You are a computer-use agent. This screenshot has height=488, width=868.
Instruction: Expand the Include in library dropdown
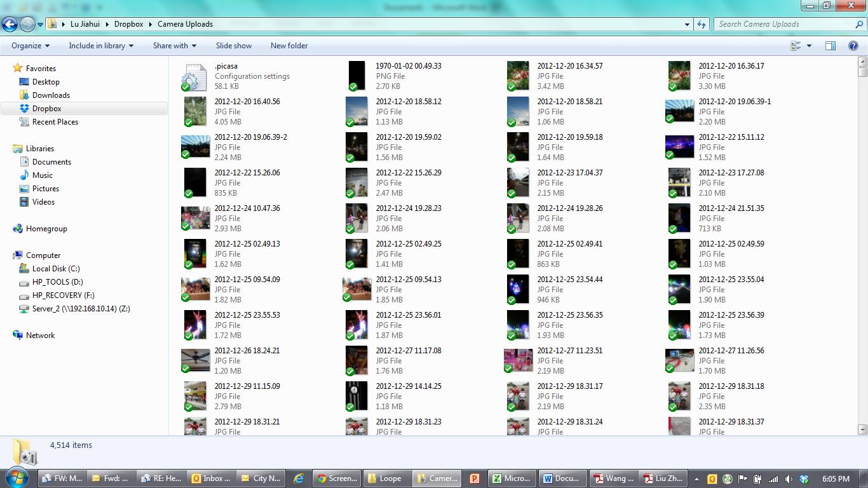pyautogui.click(x=101, y=46)
